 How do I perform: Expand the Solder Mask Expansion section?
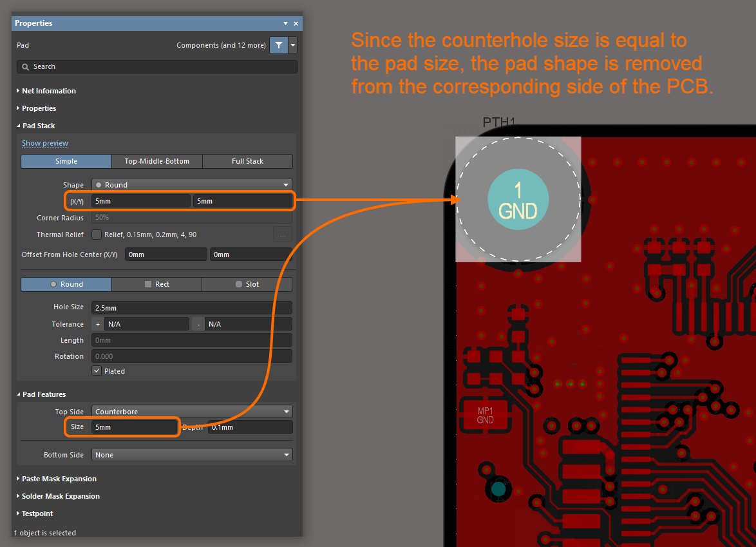tap(61, 496)
